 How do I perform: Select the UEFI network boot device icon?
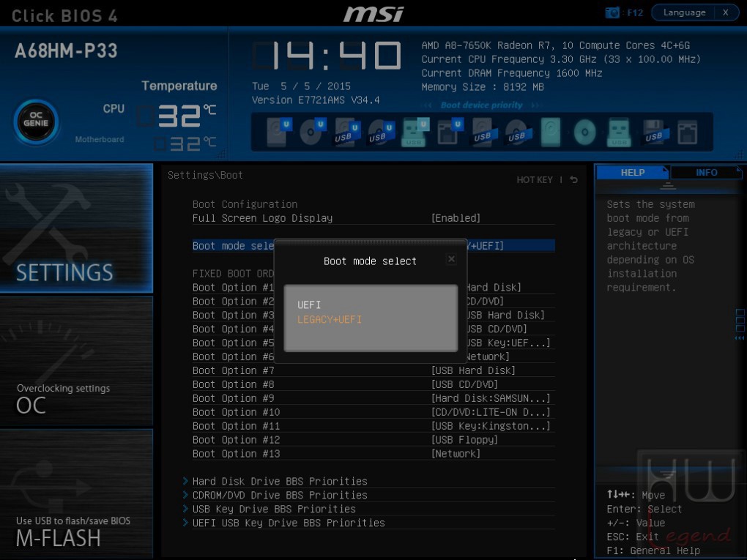click(450, 132)
